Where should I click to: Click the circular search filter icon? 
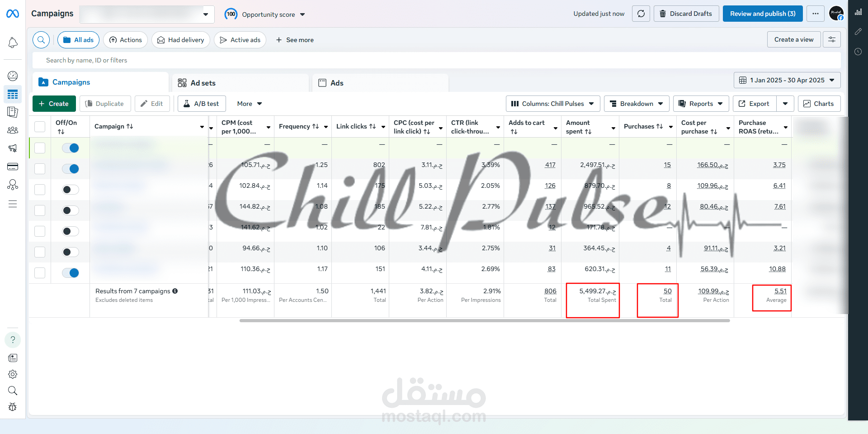tap(41, 40)
